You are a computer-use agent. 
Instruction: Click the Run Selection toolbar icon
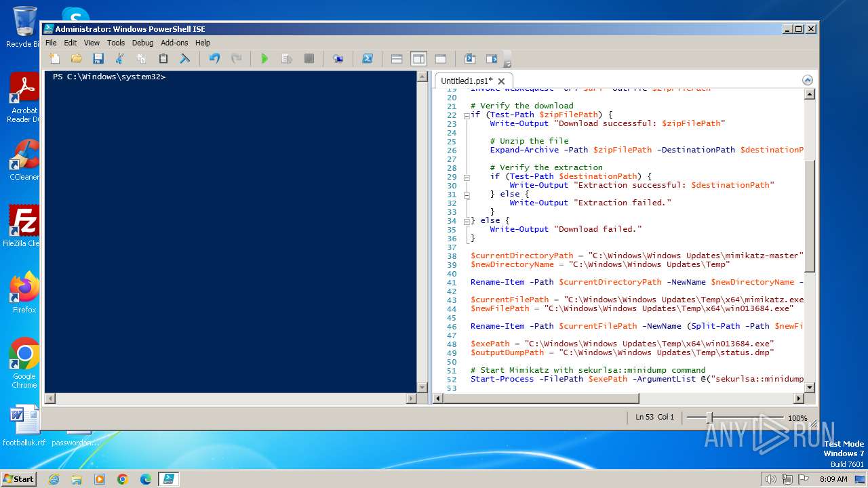point(287,59)
